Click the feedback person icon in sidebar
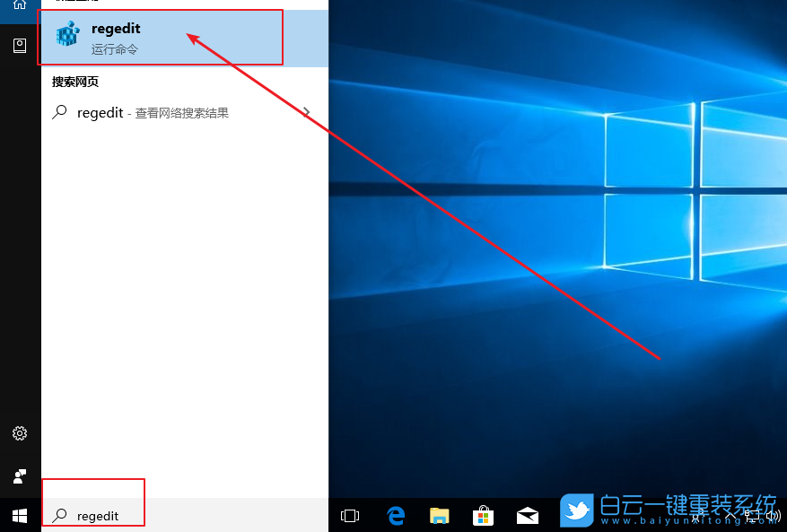Image resolution: width=787 pixels, height=532 pixels. click(19, 476)
